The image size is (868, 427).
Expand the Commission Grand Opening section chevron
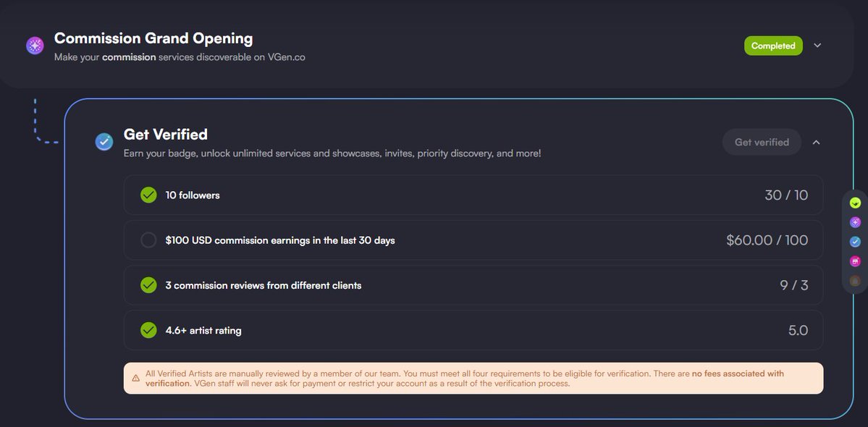[x=817, y=46]
